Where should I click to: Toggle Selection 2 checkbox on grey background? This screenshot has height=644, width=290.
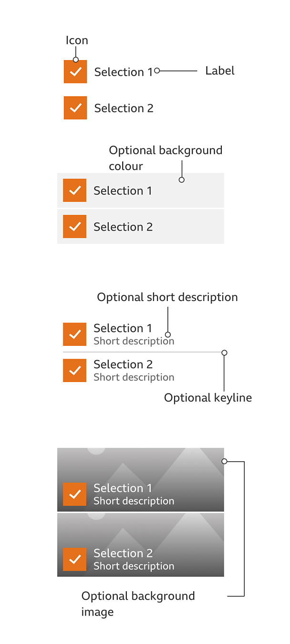point(74,226)
